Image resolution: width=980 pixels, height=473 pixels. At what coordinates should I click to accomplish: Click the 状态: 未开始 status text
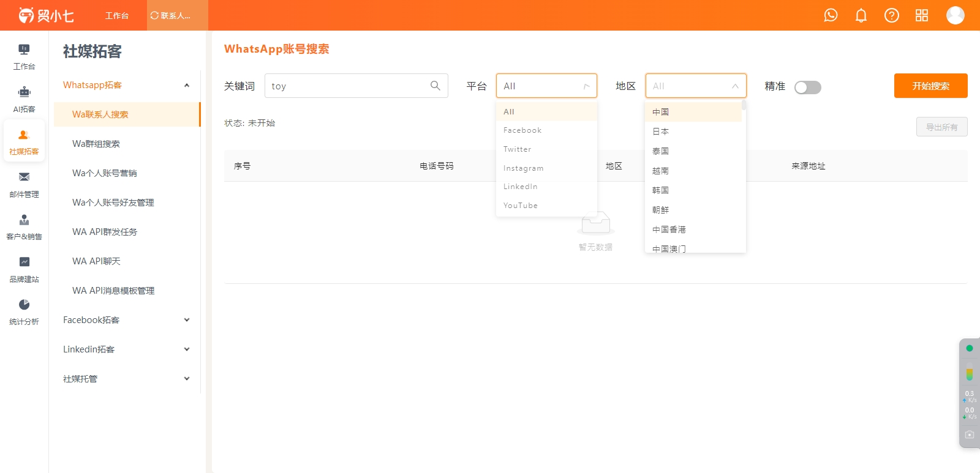[x=250, y=123]
